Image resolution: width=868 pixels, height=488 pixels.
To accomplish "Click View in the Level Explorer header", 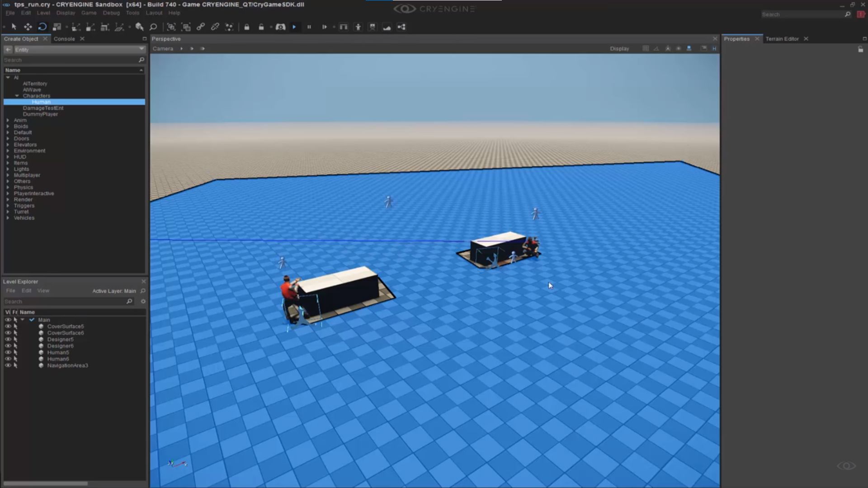I will (43, 291).
